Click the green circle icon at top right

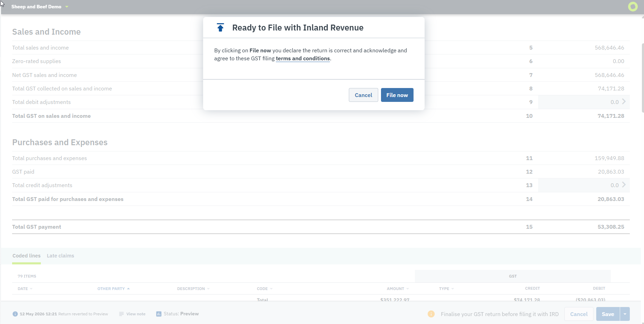[x=633, y=7]
